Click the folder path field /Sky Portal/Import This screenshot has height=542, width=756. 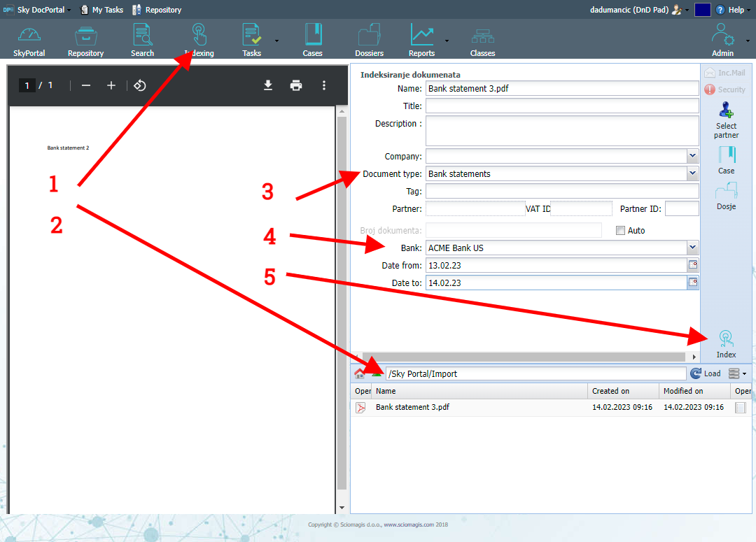[535, 374]
